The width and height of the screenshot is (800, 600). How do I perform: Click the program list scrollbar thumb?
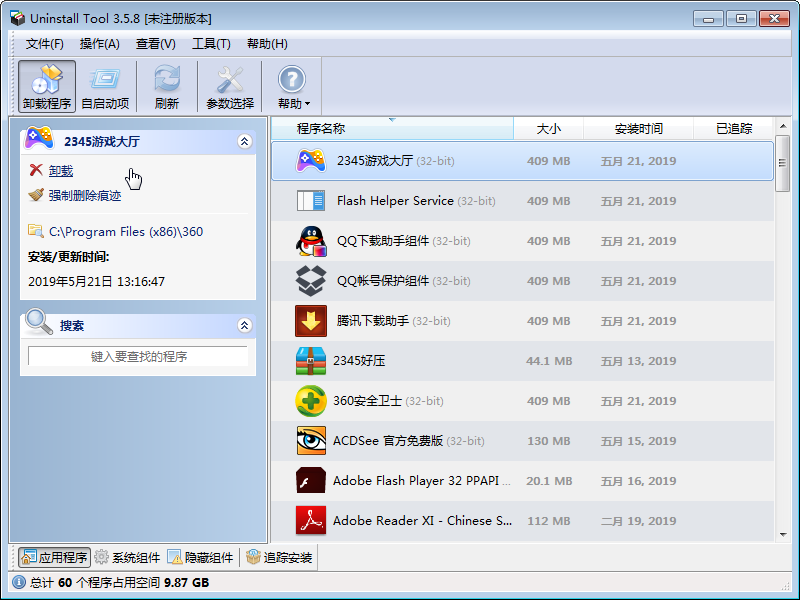tap(783, 163)
